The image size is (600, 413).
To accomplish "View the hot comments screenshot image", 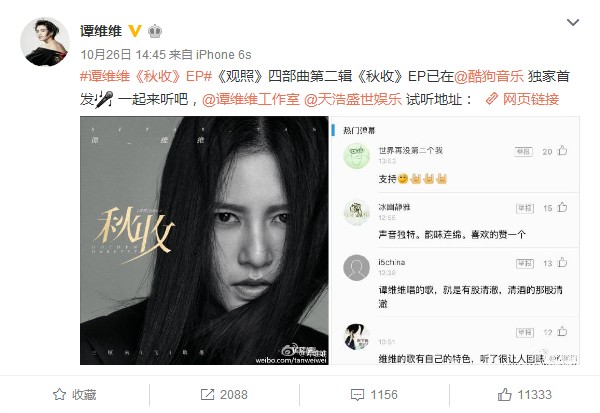I will (x=455, y=240).
